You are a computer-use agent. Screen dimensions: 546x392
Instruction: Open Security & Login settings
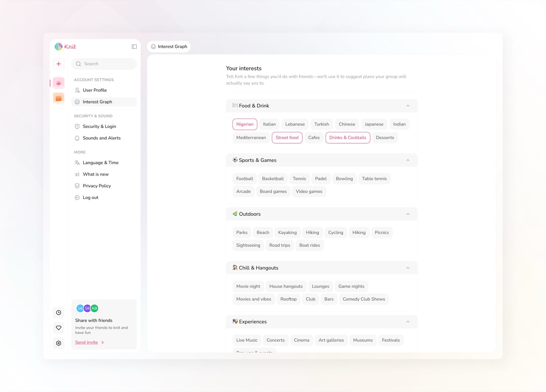click(104, 126)
